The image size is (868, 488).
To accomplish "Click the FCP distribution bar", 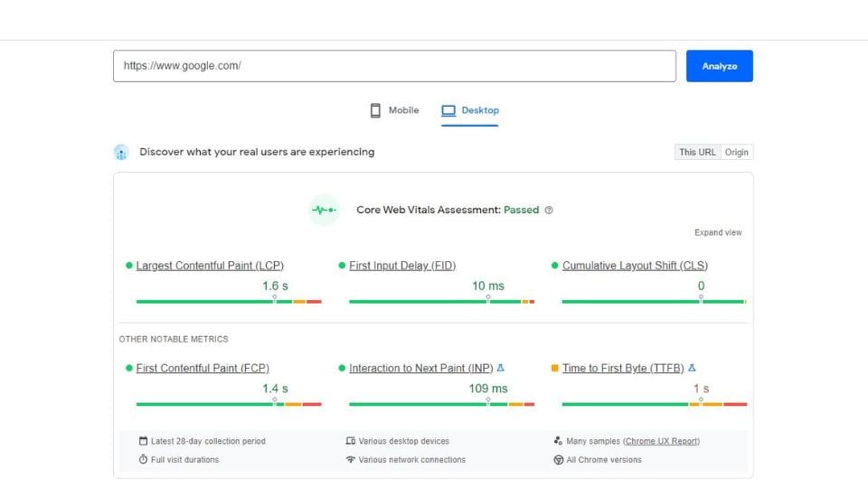I will point(229,404).
